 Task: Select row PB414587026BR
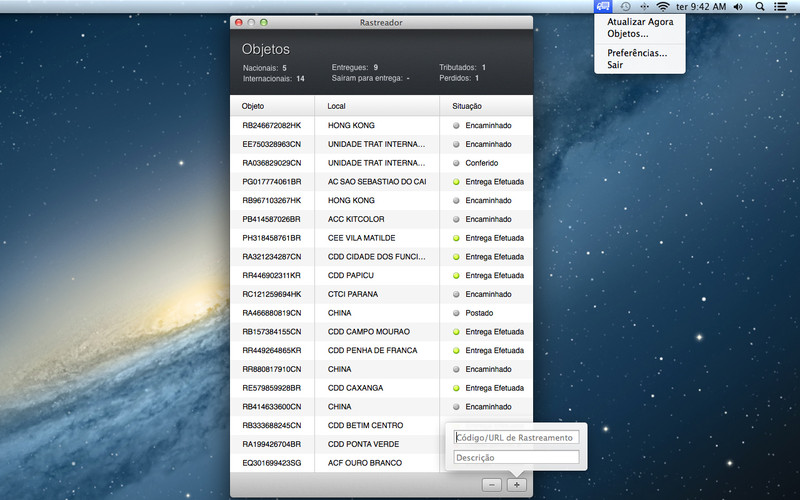tap(382, 219)
